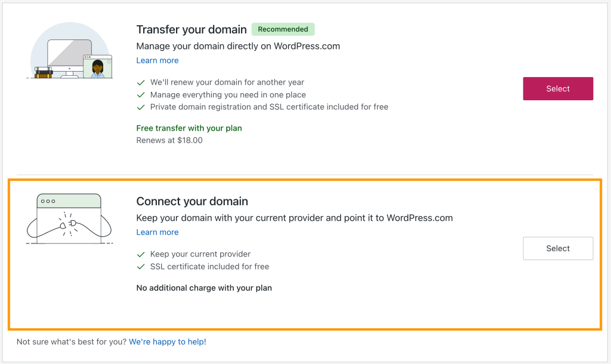This screenshot has width=611, height=364.
Task: Click the "No additional charge with your plan" text
Action: 204,288
